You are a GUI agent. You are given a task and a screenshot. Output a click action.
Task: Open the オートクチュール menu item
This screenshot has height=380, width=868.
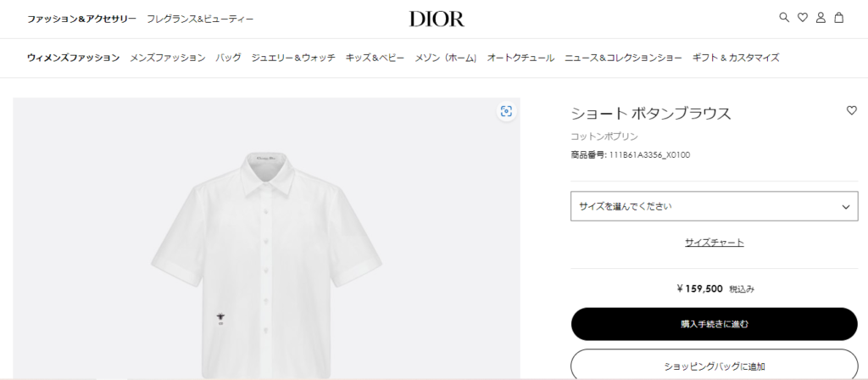pos(520,58)
